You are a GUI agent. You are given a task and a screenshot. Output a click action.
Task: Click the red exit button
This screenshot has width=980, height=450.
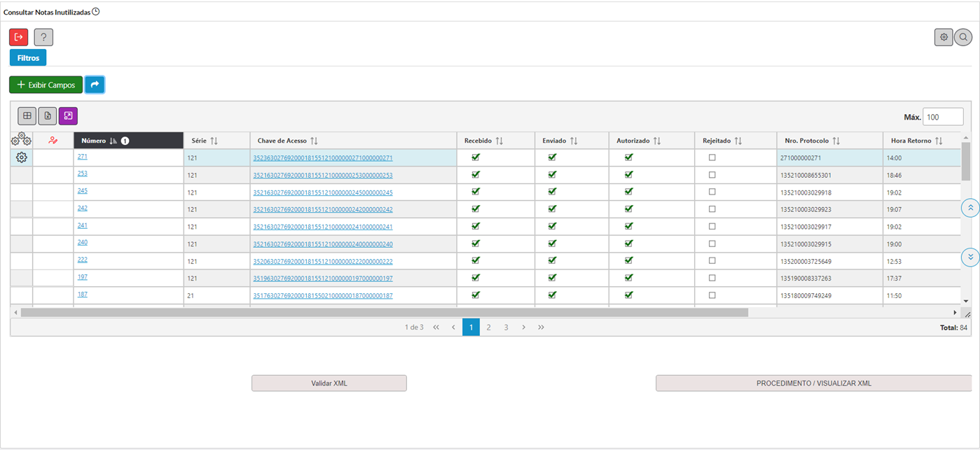click(x=19, y=37)
